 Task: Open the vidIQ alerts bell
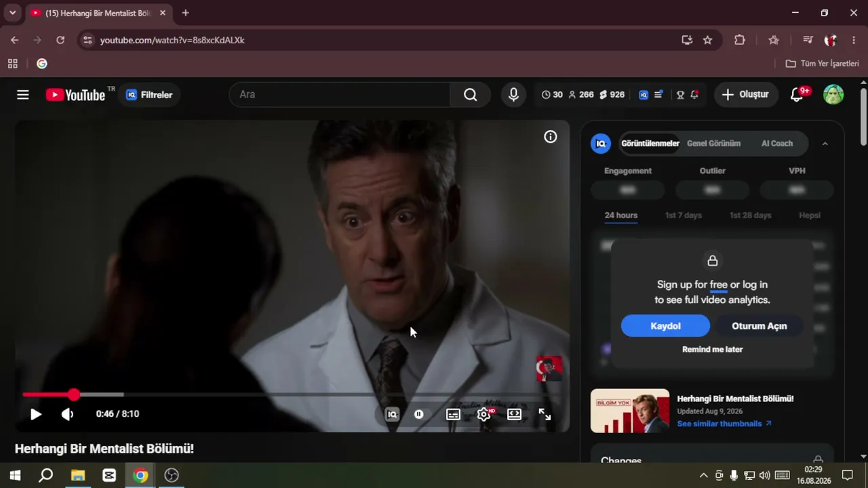point(694,95)
